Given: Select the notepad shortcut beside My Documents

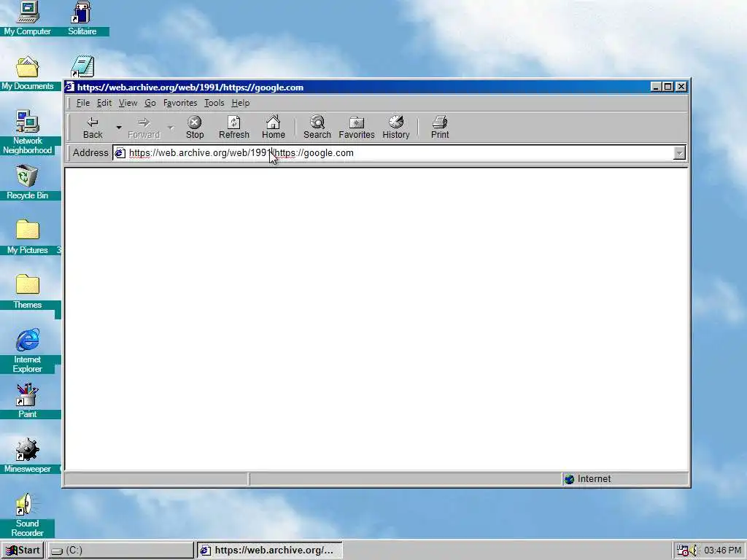Looking at the screenshot, I should click(x=82, y=66).
